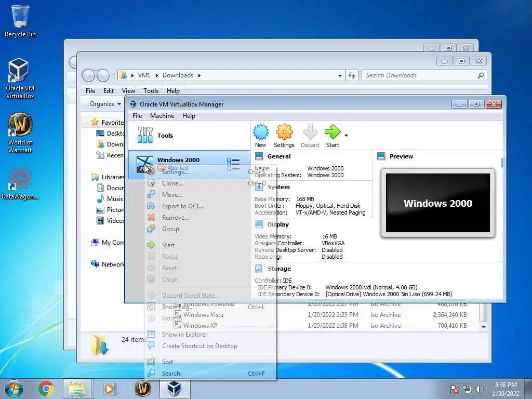Open Explorer's Edit menu
The height and width of the screenshot is (399, 532).
click(109, 90)
